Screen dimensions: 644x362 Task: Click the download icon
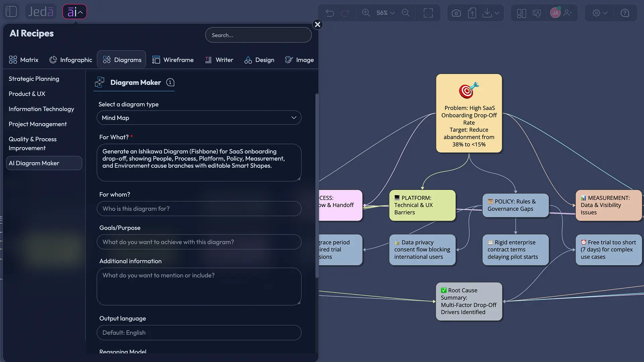(487, 13)
